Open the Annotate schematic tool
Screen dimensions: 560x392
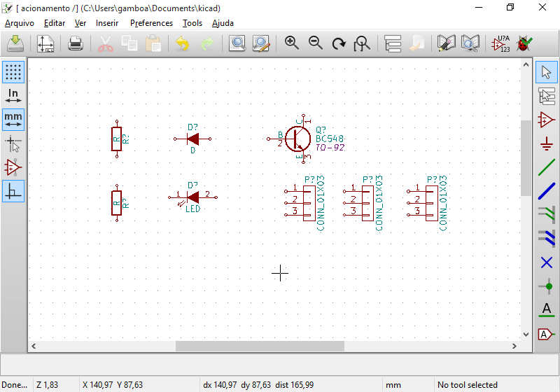point(500,44)
